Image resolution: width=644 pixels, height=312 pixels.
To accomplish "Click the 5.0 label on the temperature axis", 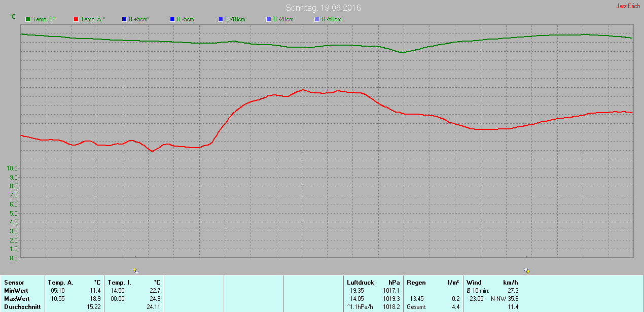I will 14,213.
